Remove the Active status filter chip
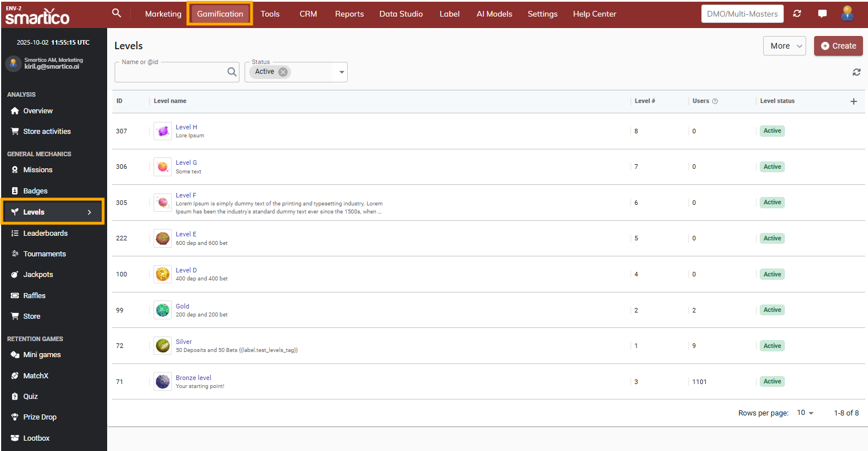Viewport: 868px width, 451px height. click(283, 72)
